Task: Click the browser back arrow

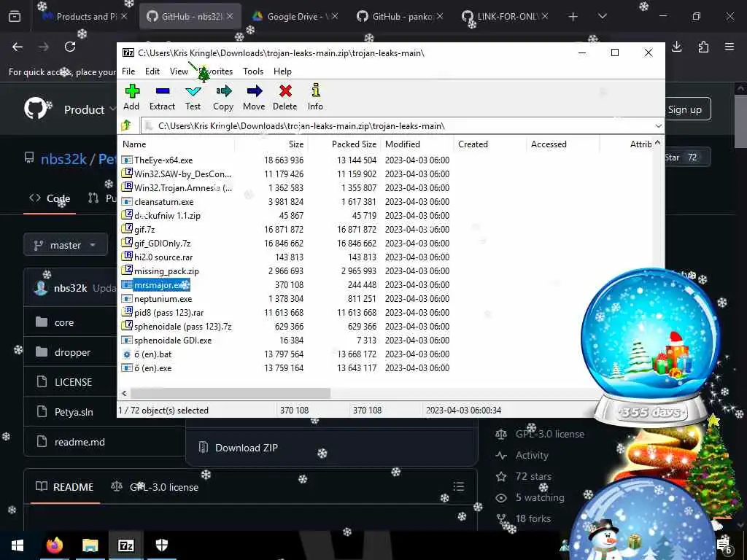Action: [18, 47]
